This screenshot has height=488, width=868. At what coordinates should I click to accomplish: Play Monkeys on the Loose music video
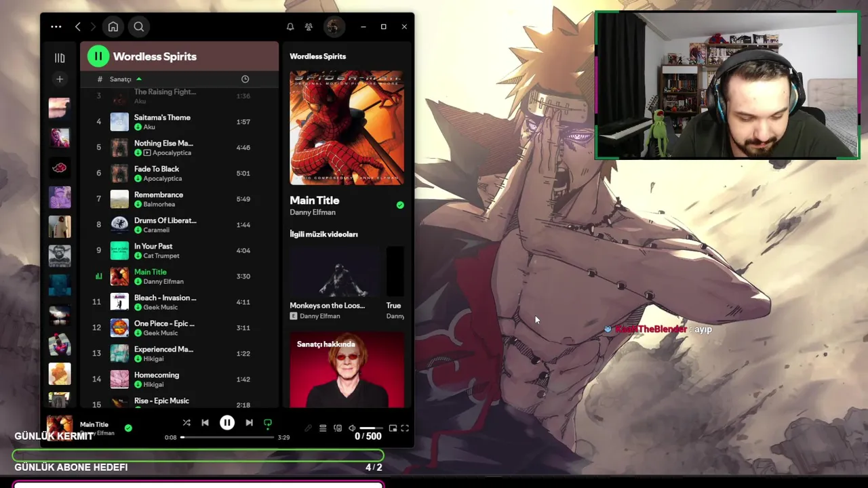pyautogui.click(x=335, y=272)
